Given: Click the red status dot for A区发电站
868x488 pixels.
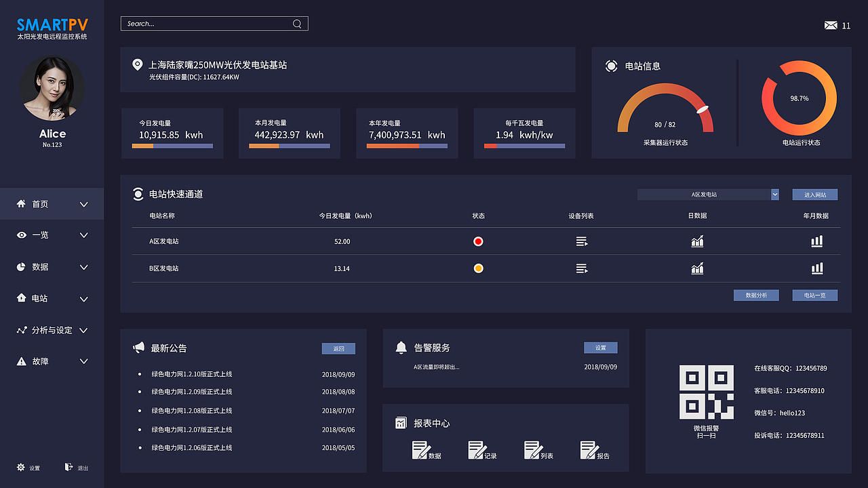Looking at the screenshot, I should point(478,241).
